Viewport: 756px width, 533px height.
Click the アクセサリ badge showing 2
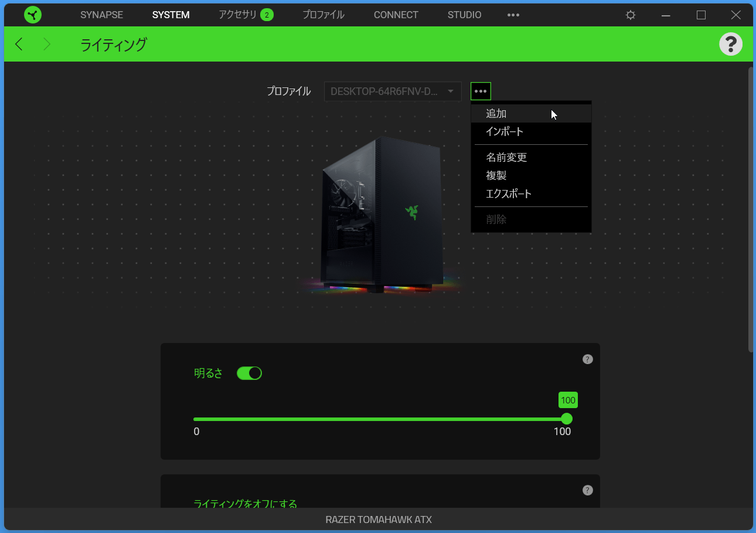point(267,15)
